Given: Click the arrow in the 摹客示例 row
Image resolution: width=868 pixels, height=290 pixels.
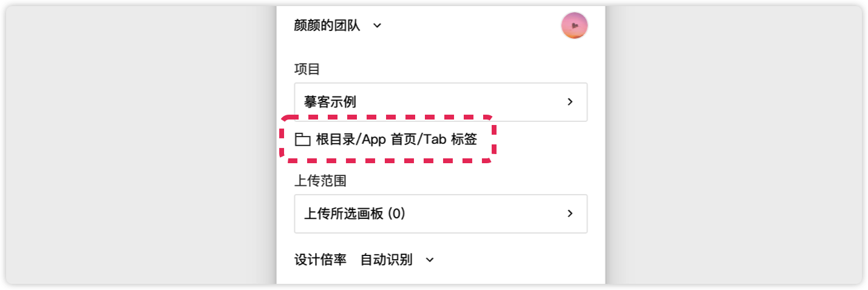Looking at the screenshot, I should click(570, 102).
